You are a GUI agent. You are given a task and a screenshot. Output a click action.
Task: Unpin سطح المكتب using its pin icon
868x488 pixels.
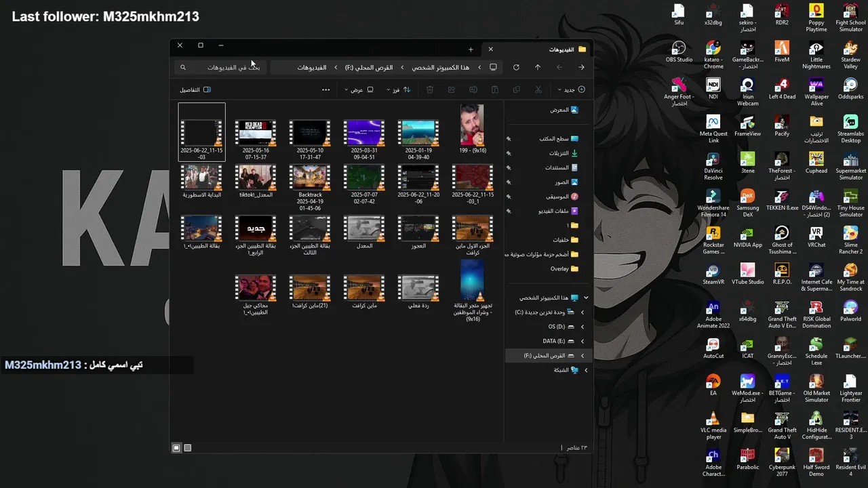tap(508, 139)
